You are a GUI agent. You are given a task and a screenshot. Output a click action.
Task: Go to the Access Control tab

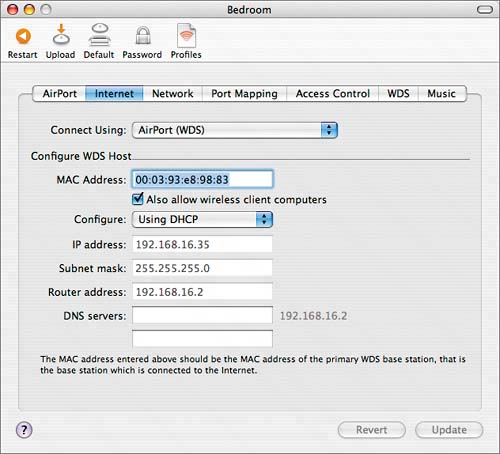(333, 94)
